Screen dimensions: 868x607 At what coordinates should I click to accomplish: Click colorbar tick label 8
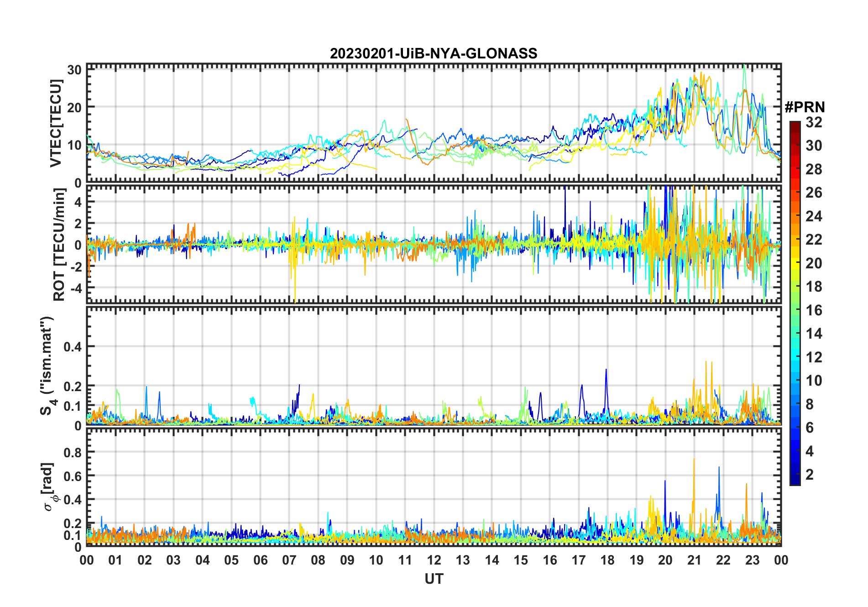pyautogui.click(x=810, y=404)
